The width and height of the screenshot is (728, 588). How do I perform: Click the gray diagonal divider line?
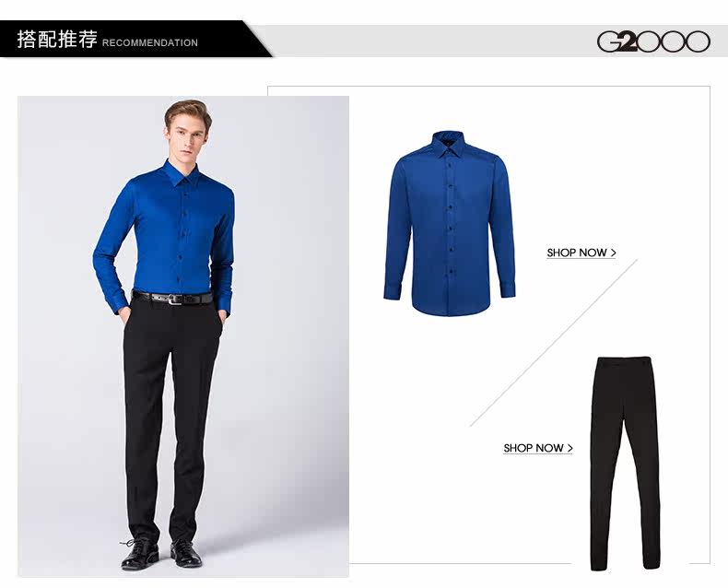pos(554,343)
